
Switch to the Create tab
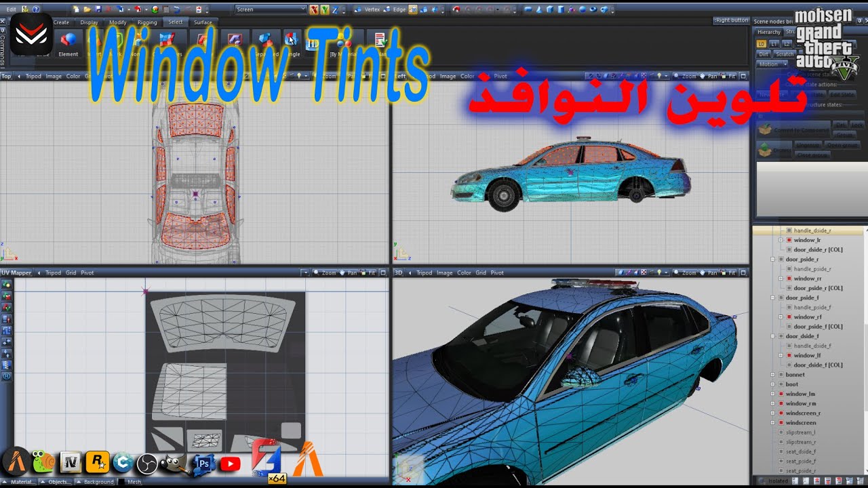[61, 22]
